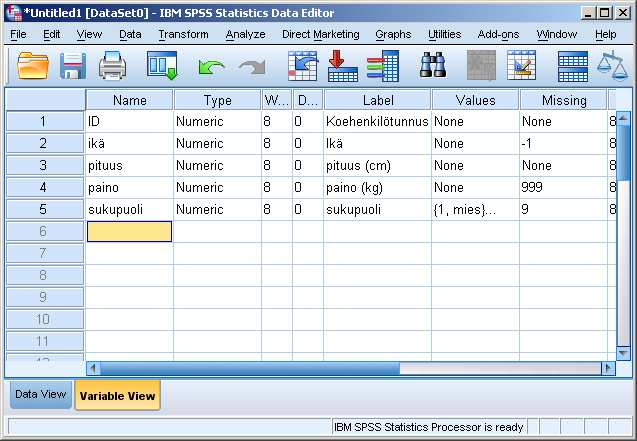Click the label cell 'Koehenkilötunnus'

377,121
